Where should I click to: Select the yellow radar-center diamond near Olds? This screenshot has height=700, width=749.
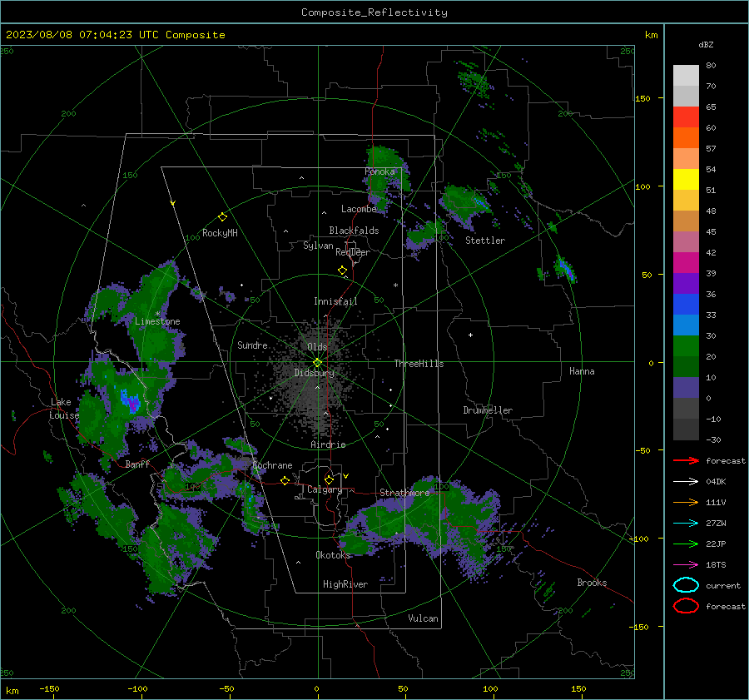coord(317,363)
